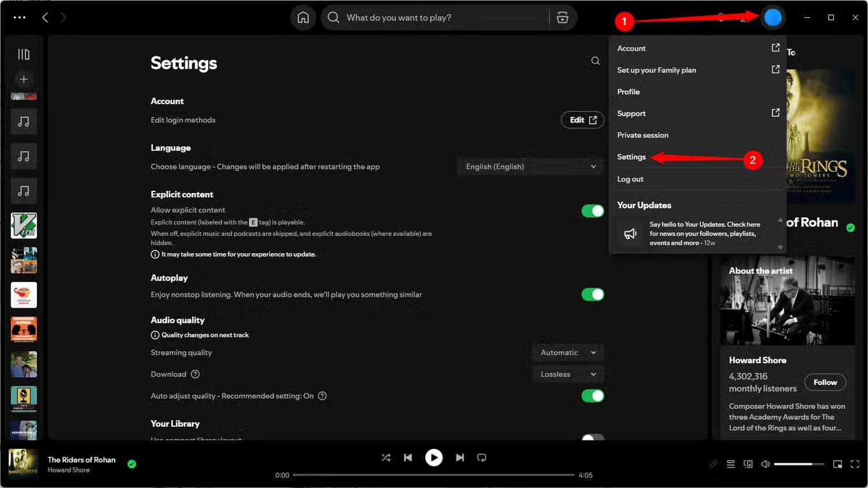
Task: Toggle shuffle playback
Action: click(386, 458)
